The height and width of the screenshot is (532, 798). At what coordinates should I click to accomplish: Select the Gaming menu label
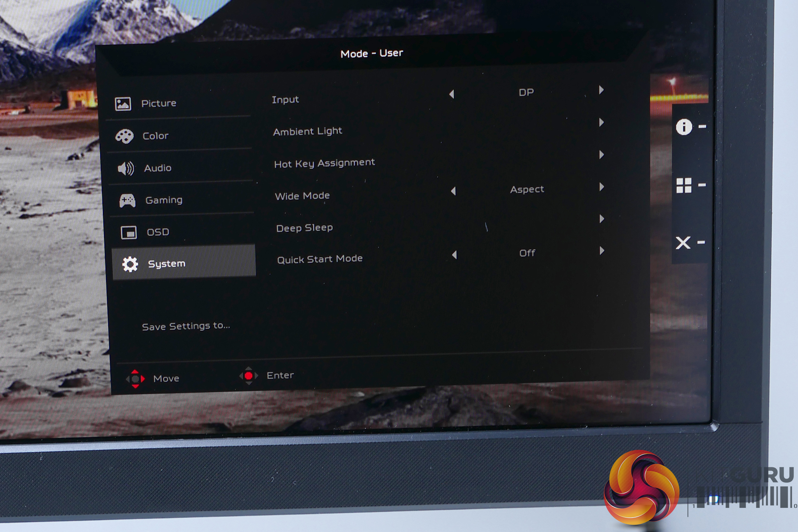point(164,200)
